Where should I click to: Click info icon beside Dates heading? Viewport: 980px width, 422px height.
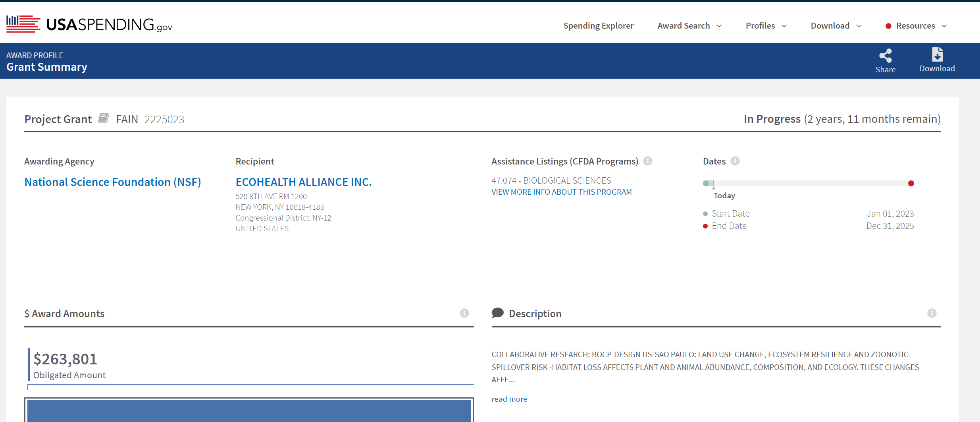click(x=735, y=161)
